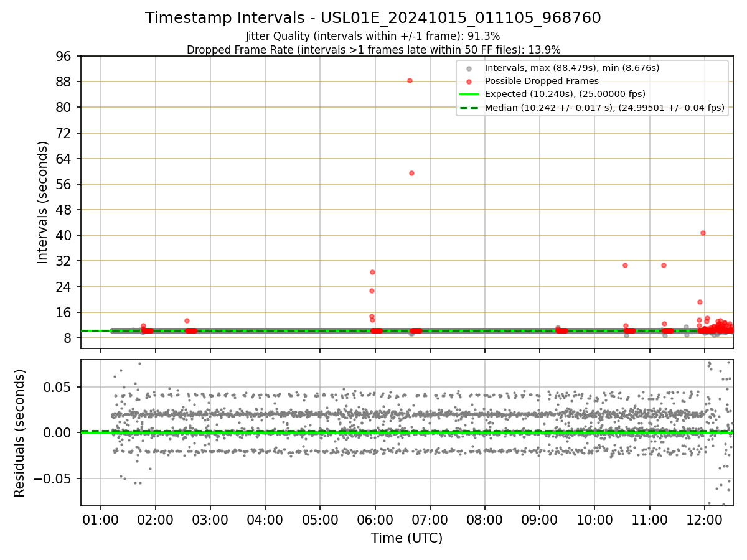Click the x-axis tick label "12:00"
Screen dimensions: 747x560
704,518
